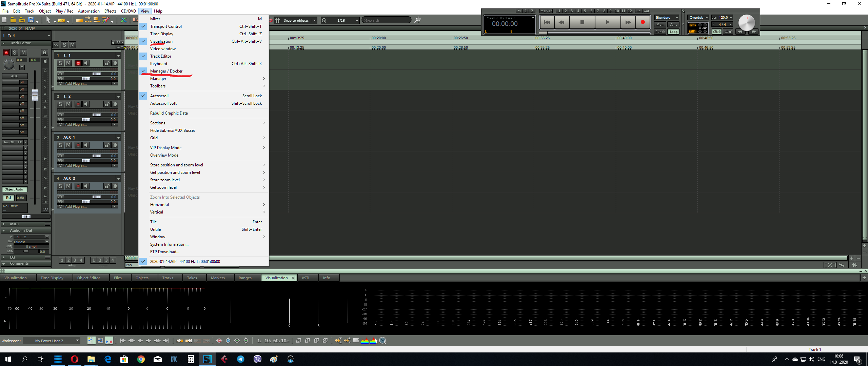This screenshot has width=868, height=366.
Task: Click the magnifier search icon beside the Search box
Action: point(418,20)
